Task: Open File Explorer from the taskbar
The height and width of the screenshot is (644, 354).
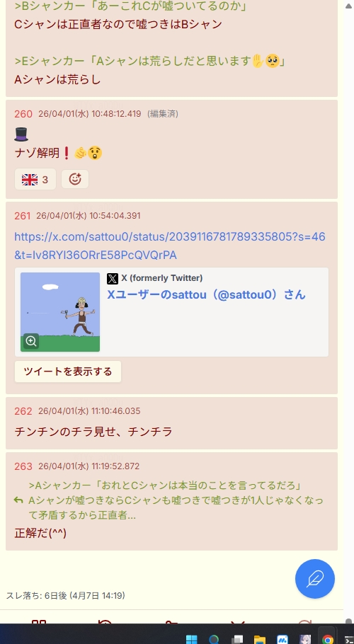Action: [x=260, y=639]
